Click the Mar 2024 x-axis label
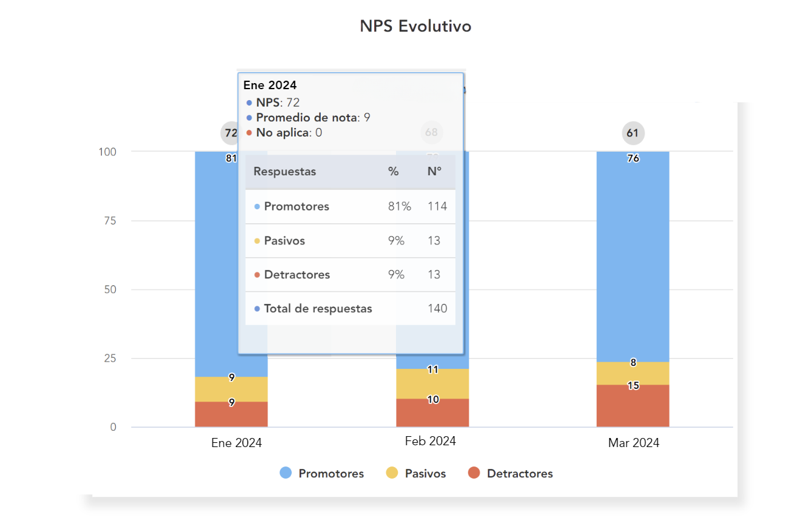Screen dimensions: 789x532 coord(633,443)
